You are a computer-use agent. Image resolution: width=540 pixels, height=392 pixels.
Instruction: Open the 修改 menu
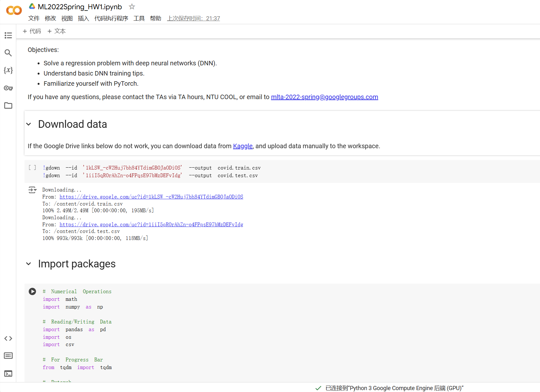click(50, 18)
